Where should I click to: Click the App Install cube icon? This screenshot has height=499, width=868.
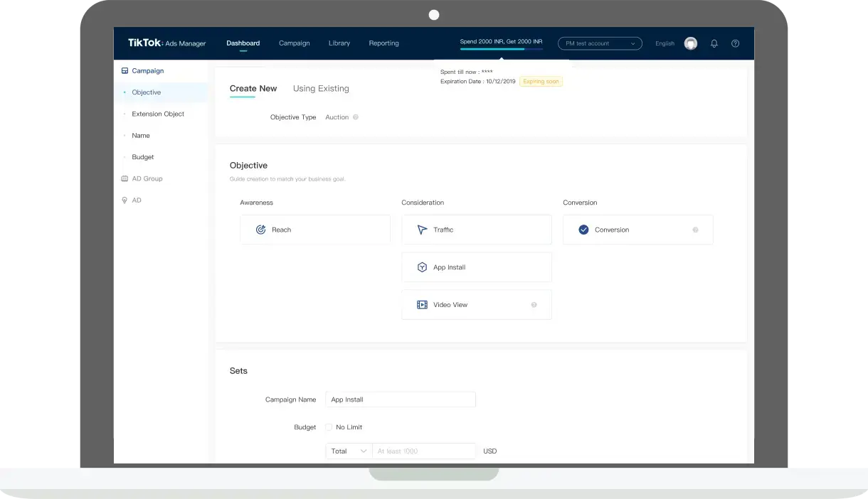422,267
